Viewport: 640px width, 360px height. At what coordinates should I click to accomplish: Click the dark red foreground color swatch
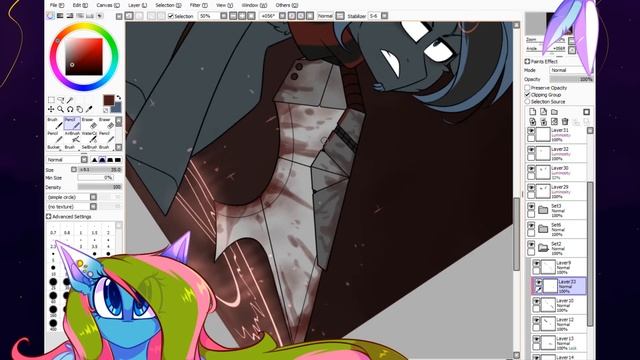pyautogui.click(x=109, y=100)
